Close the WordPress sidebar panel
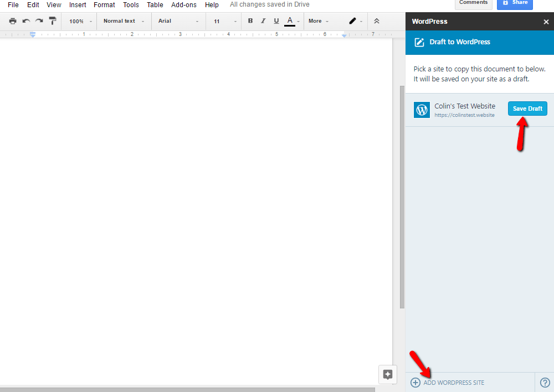 (546, 22)
